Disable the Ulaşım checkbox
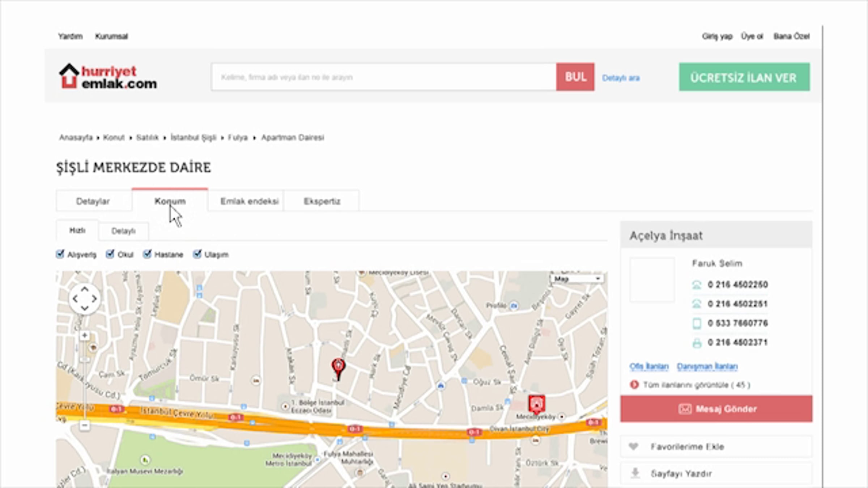 click(x=197, y=254)
